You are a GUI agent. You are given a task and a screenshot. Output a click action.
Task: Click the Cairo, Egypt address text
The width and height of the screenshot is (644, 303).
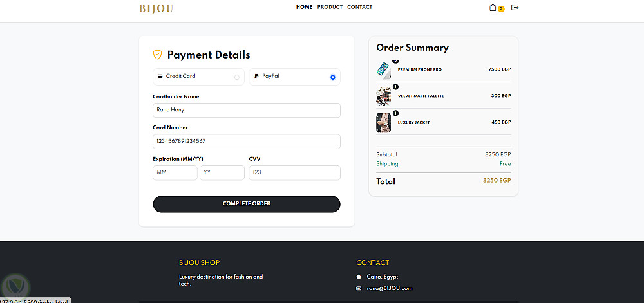click(x=383, y=277)
